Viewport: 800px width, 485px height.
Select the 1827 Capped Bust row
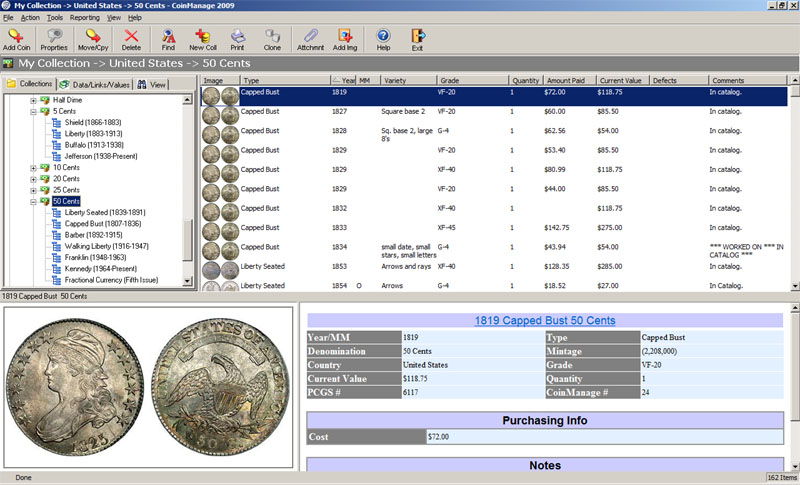494,115
